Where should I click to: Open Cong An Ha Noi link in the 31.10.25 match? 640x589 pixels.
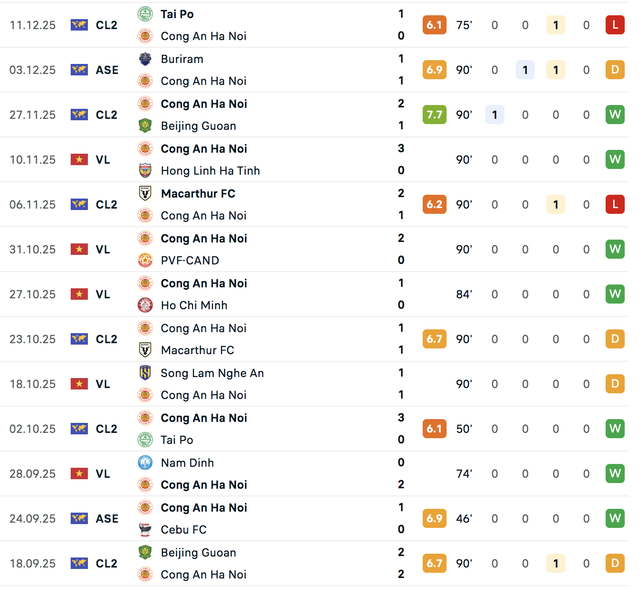204,239
